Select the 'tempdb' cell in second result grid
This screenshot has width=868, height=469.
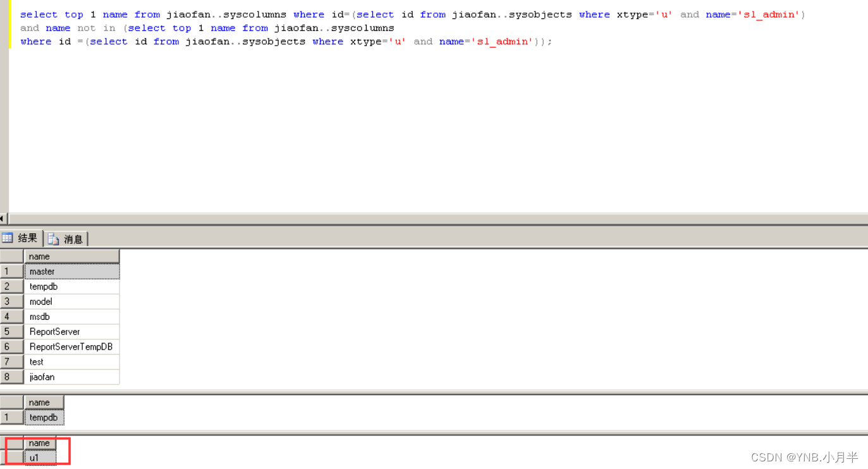click(x=44, y=418)
